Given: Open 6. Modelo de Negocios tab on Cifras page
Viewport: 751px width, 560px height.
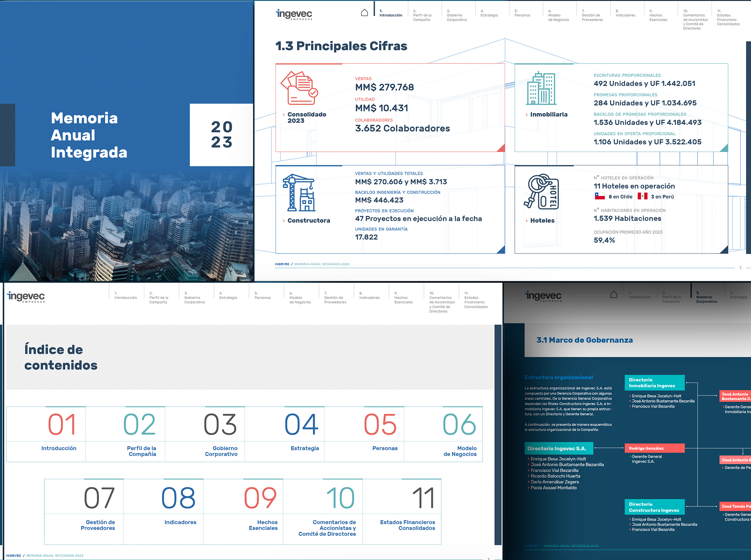Looking at the screenshot, I should coord(558,15).
